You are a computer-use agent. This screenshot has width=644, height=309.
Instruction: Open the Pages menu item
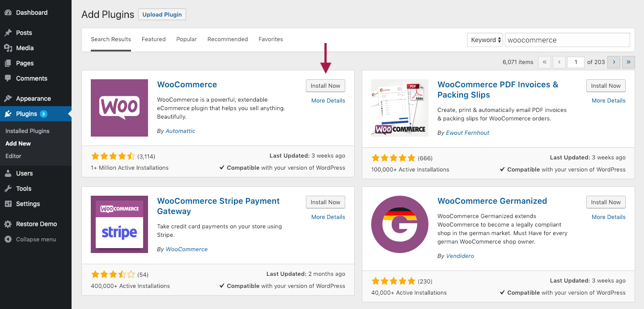(36, 63)
